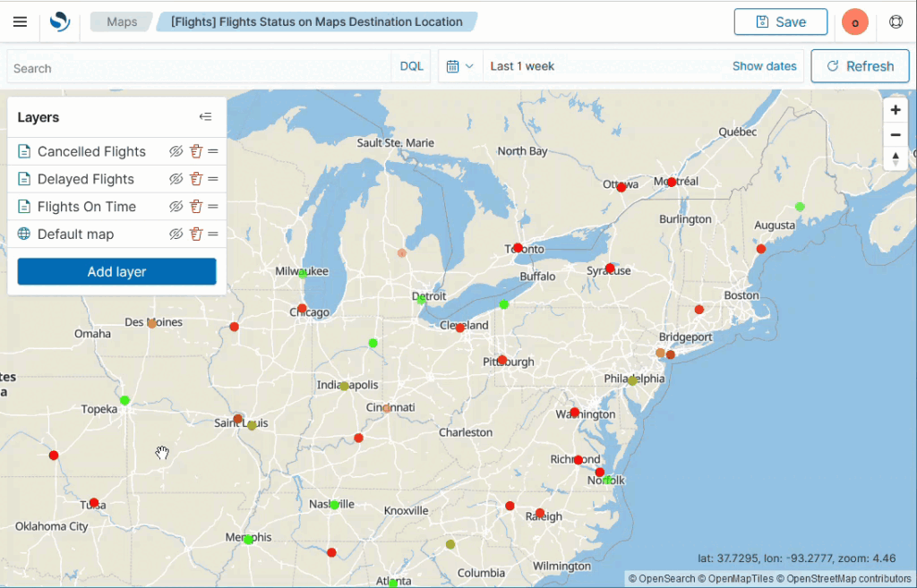
Task: Click Add layer button
Action: coord(117,272)
